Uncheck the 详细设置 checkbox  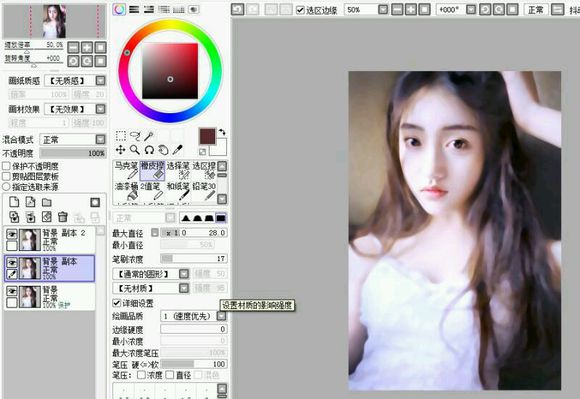click(117, 303)
